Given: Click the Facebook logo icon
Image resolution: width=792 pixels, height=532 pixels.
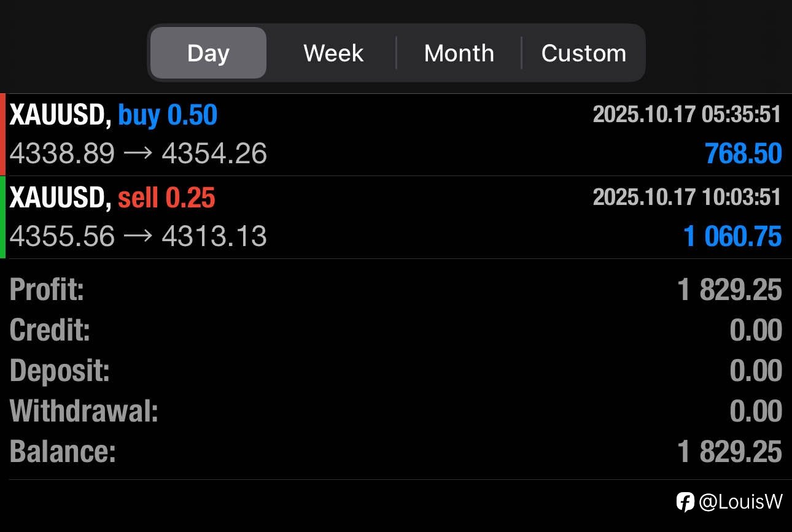Looking at the screenshot, I should [x=685, y=502].
